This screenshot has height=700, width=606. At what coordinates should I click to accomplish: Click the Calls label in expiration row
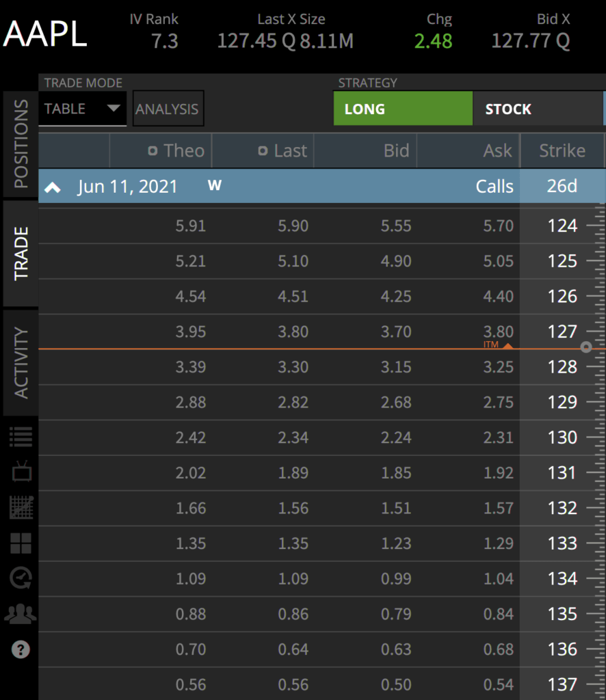pyautogui.click(x=495, y=187)
